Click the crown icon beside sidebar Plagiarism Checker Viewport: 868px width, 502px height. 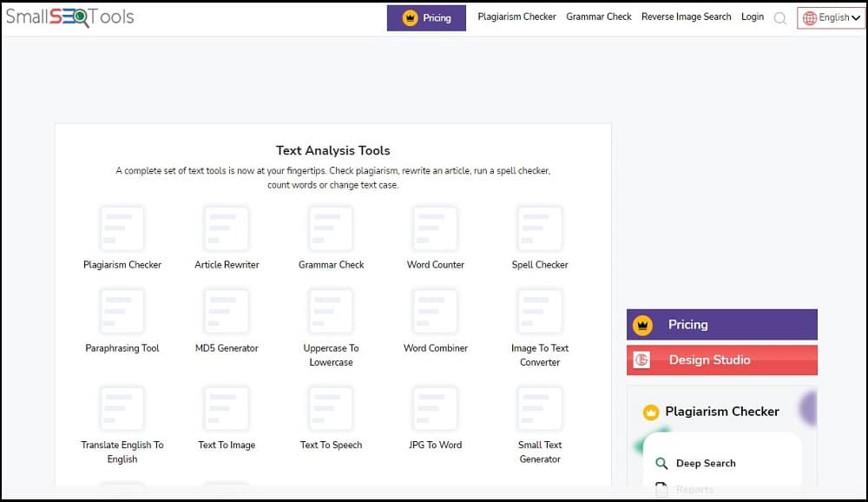click(651, 413)
